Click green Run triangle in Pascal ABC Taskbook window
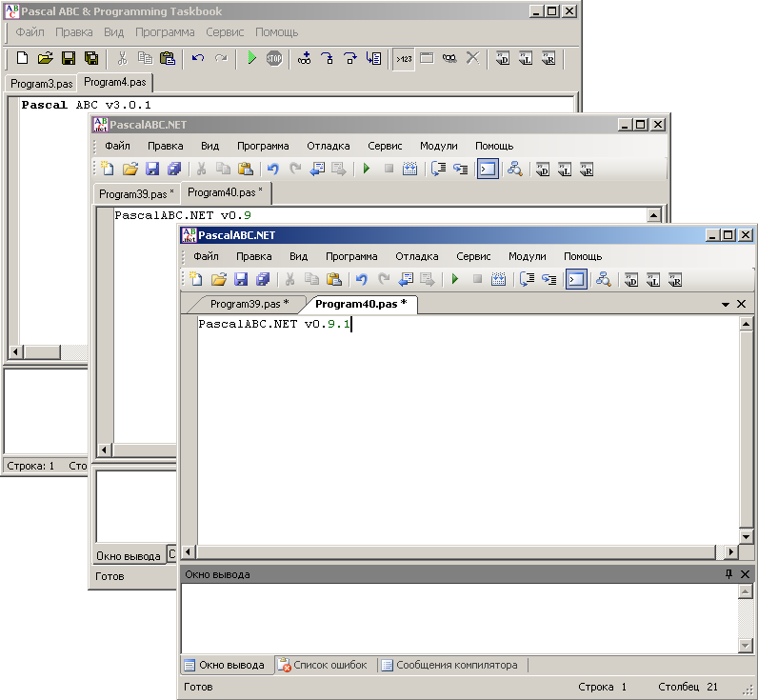758x700 pixels. pyautogui.click(x=251, y=58)
